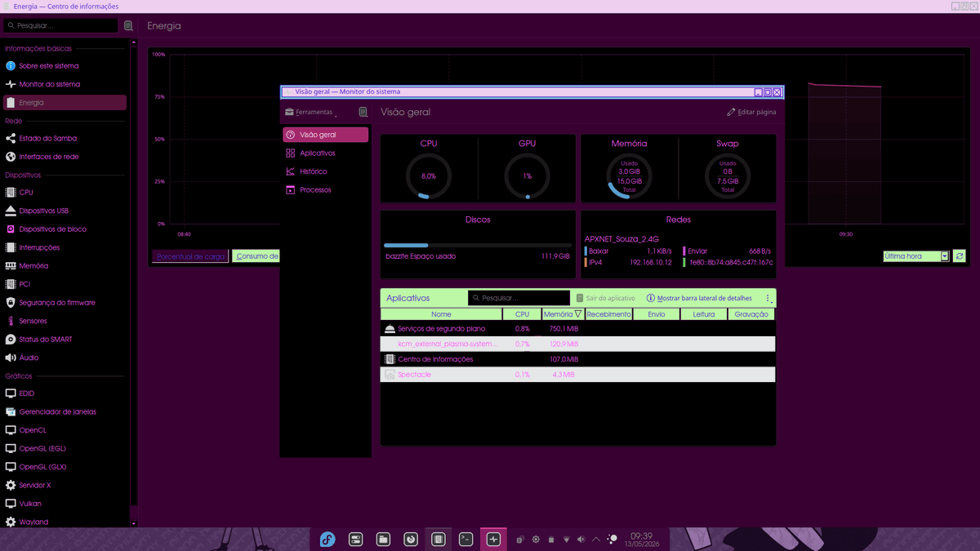Open the terminal from the taskbar

coord(465,540)
